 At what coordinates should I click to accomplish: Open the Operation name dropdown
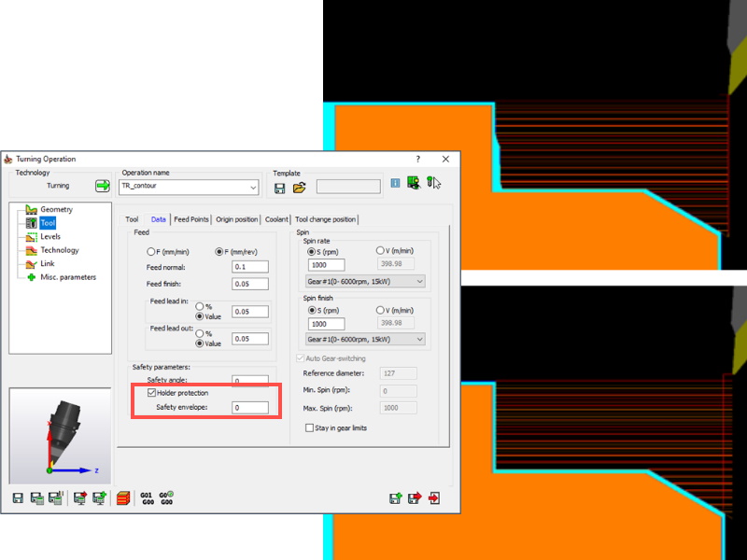click(252, 188)
